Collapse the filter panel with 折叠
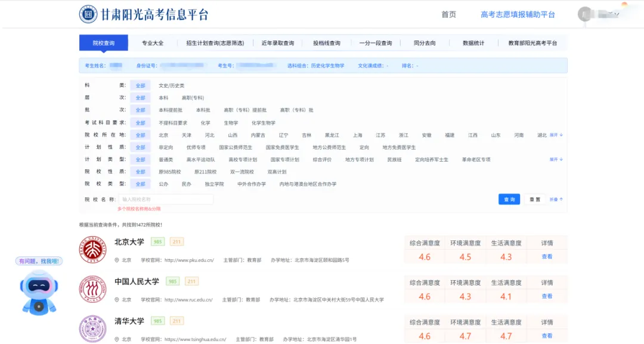The image size is (644, 344). pyautogui.click(x=556, y=200)
